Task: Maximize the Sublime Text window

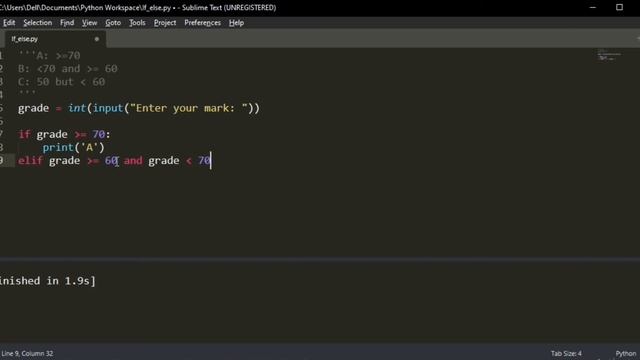Action: 619,7
